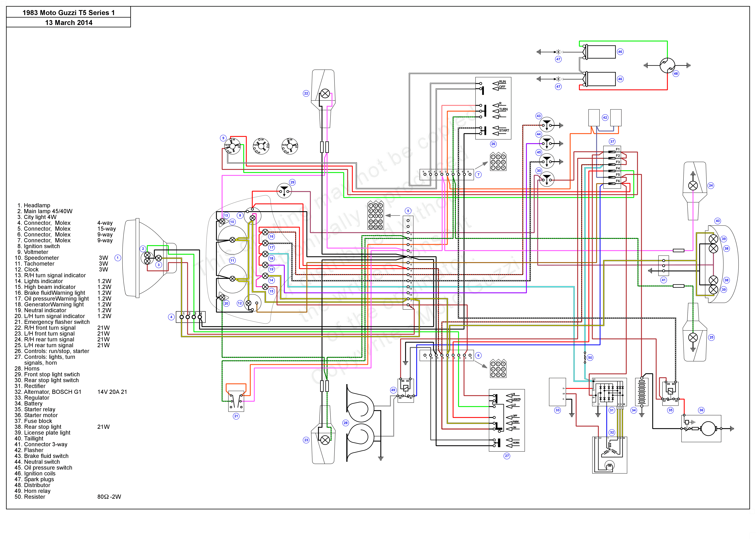Click legend entry '32. Alternator, BOSCH G1'
This screenshot has height=539, width=756.
coord(48,392)
